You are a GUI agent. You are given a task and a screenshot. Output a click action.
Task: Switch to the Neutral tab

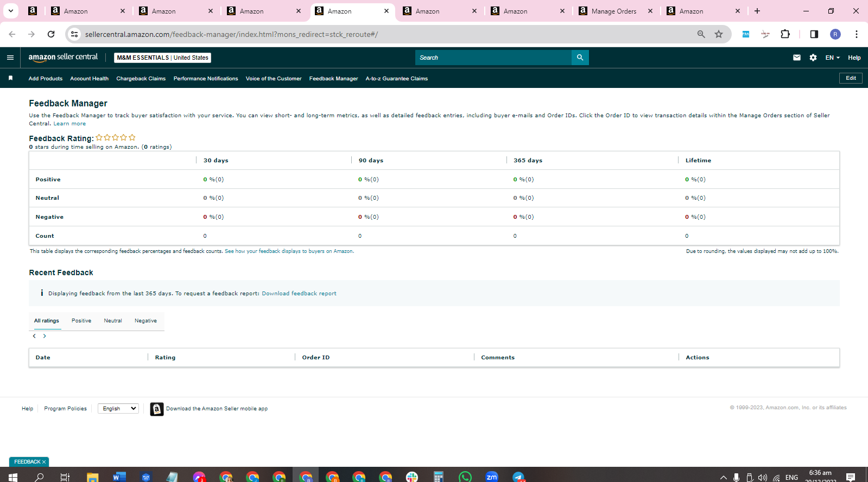click(113, 321)
